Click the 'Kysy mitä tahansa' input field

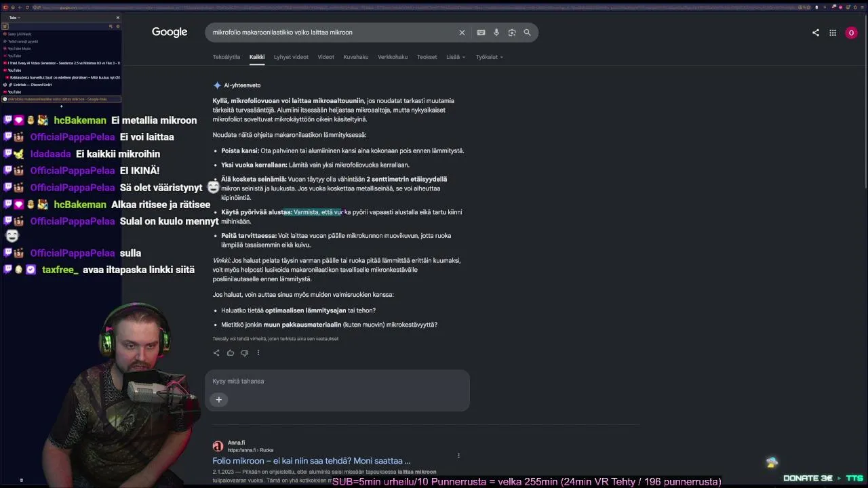coord(337,381)
